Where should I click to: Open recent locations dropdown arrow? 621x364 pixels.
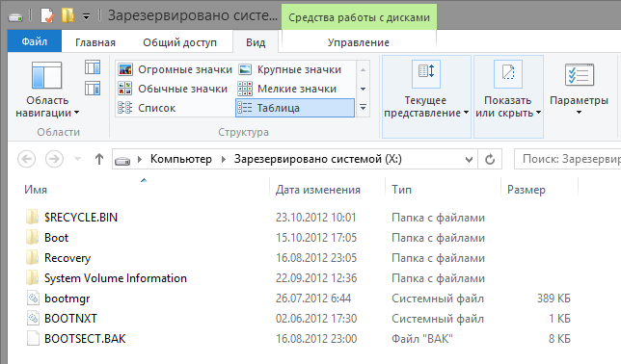coord(77,160)
